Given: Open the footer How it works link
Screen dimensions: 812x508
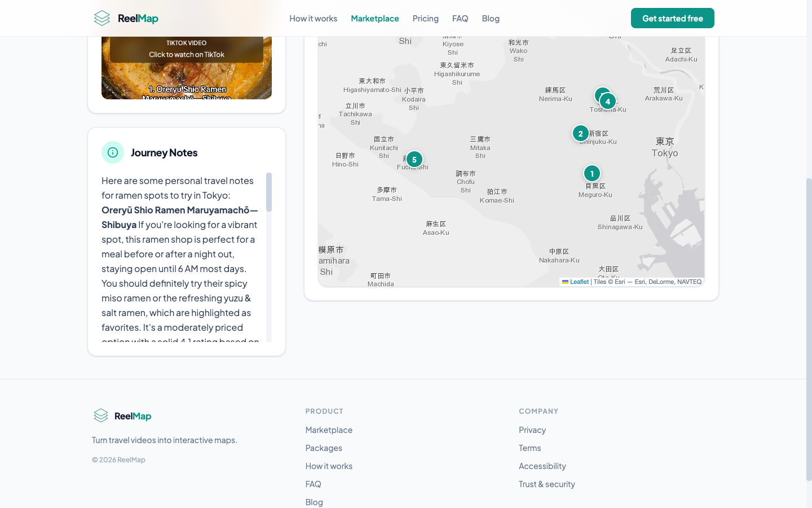Looking at the screenshot, I should [x=329, y=466].
